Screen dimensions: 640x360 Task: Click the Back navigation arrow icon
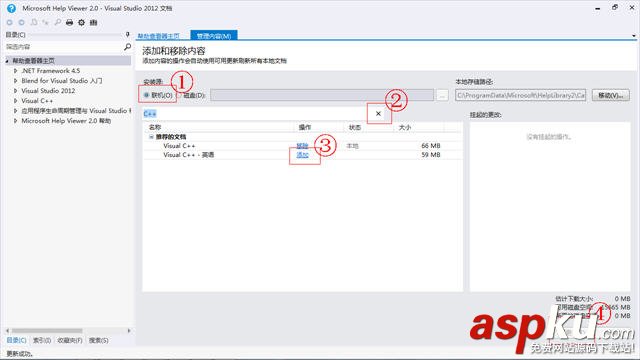coord(9,22)
